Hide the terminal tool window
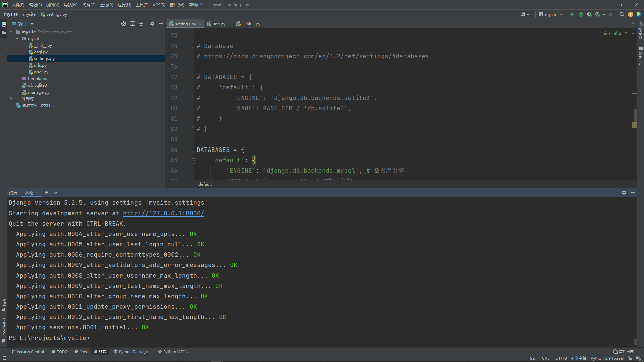This screenshot has width=644, height=362. click(633, 193)
